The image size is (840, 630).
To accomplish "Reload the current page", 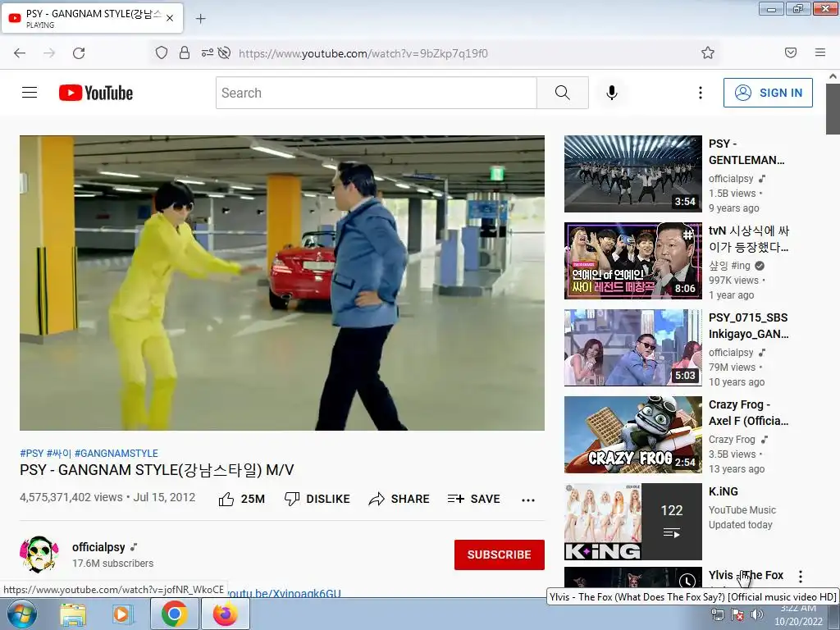I will 79,53.
